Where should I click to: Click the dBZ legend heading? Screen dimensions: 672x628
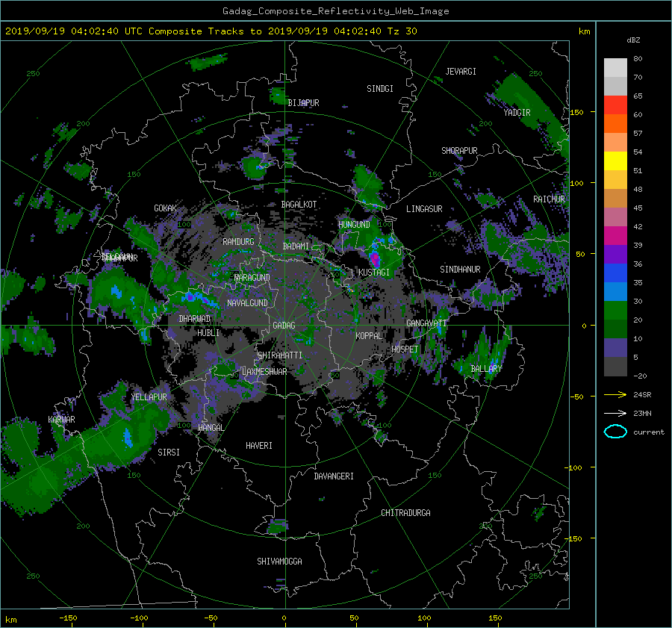(633, 40)
